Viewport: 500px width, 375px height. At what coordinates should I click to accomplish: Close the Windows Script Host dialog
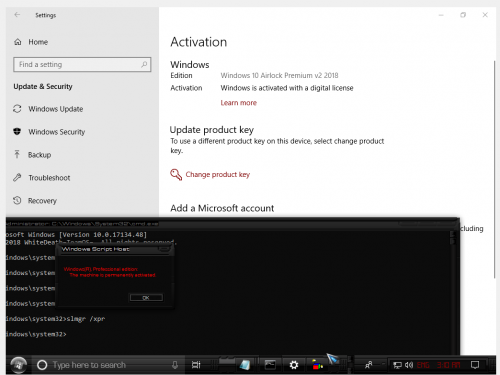164,249
